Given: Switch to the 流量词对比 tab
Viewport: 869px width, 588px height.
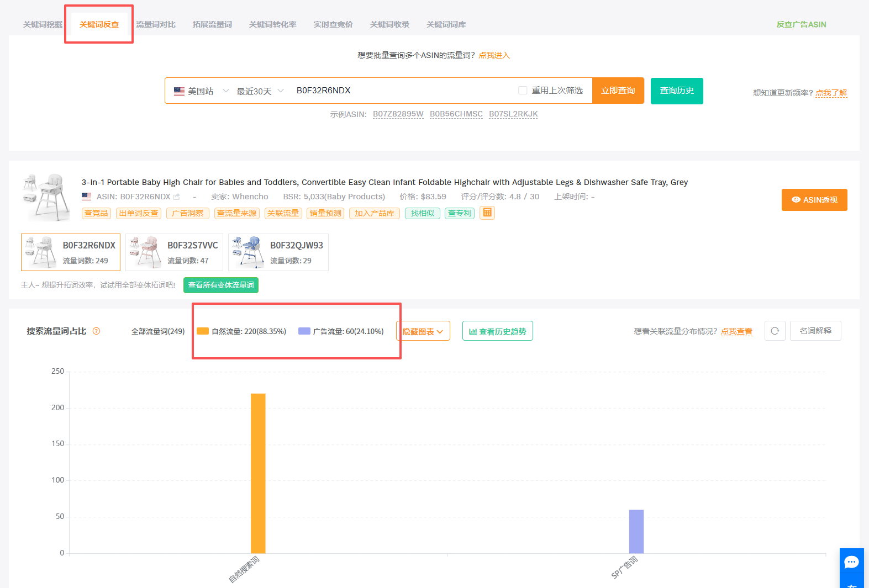Looking at the screenshot, I should coord(156,24).
